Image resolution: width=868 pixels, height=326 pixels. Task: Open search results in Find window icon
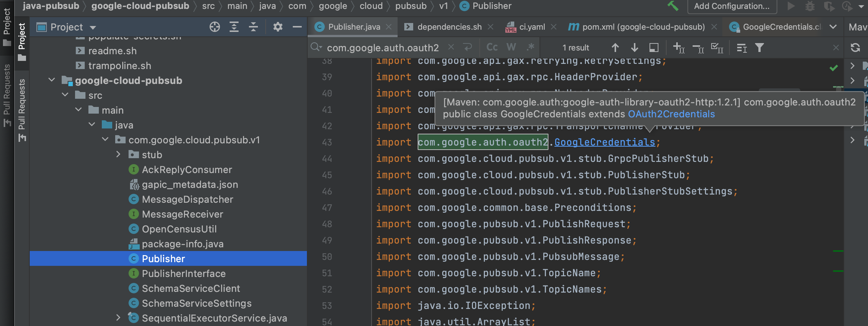[x=742, y=48]
